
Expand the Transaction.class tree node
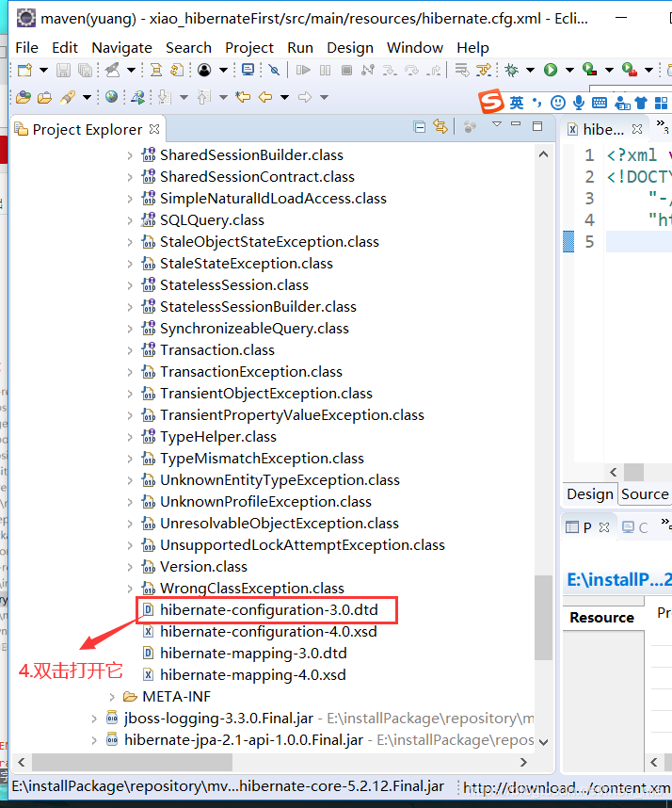[130, 350]
